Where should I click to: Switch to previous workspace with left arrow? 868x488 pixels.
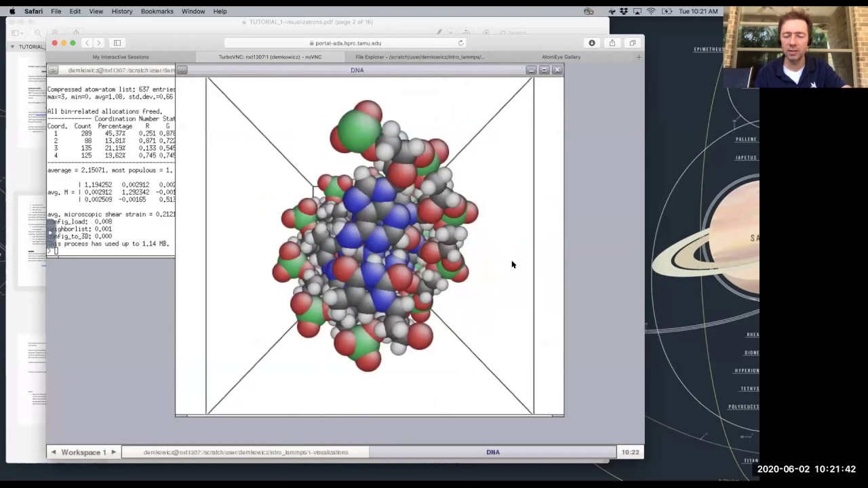click(x=54, y=452)
